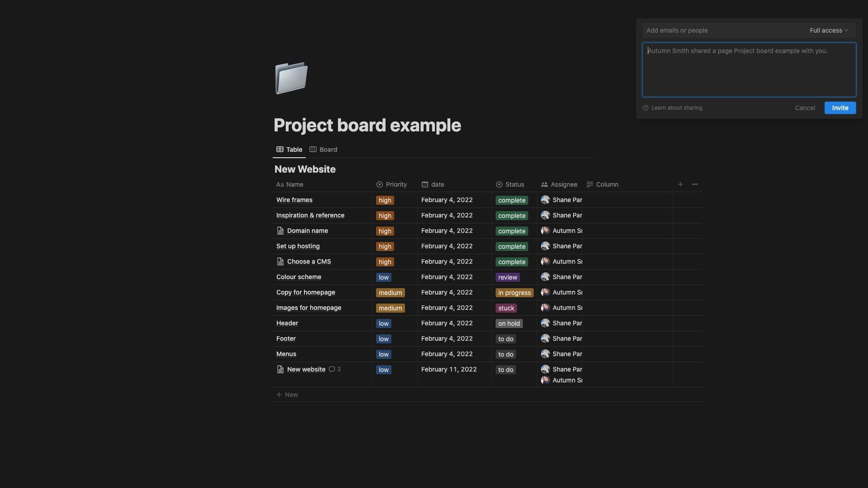The image size is (868, 488).
Task: Select the Table view tab
Action: (289, 150)
